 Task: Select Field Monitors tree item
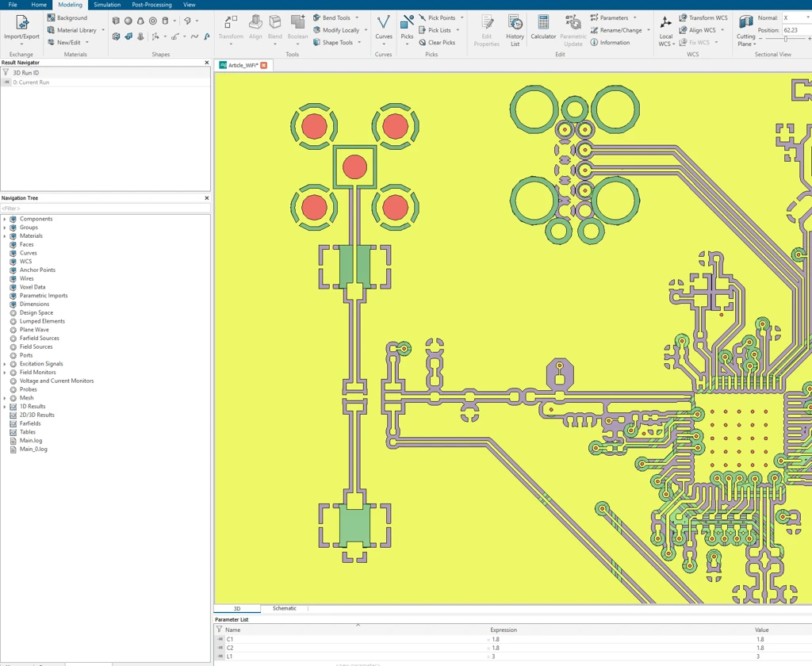click(x=37, y=373)
